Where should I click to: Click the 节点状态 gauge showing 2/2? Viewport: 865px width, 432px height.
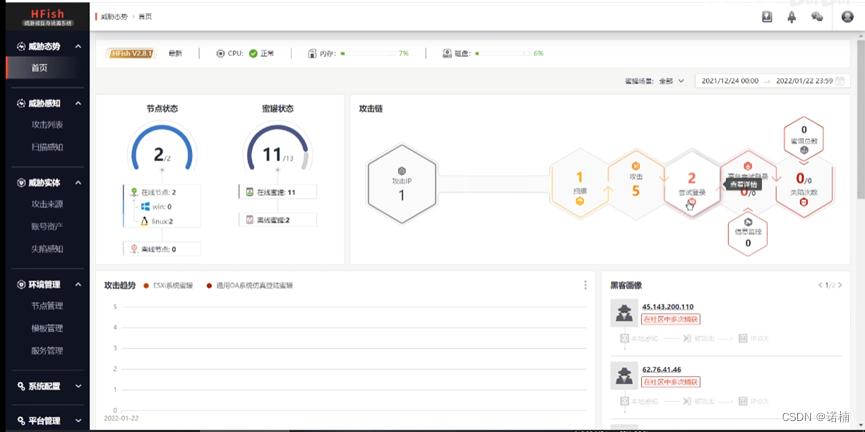coord(162,147)
